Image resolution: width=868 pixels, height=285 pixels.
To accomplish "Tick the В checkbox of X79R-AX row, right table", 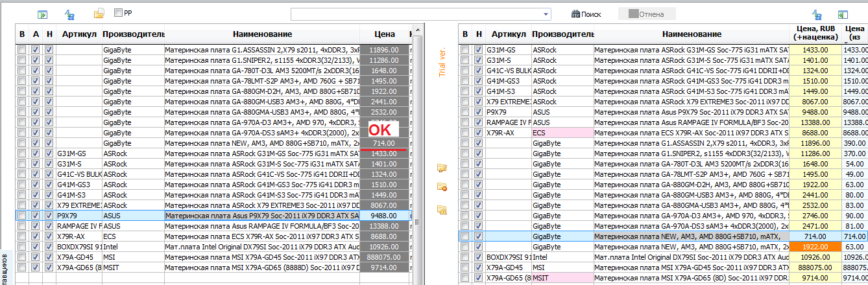I will (464, 133).
